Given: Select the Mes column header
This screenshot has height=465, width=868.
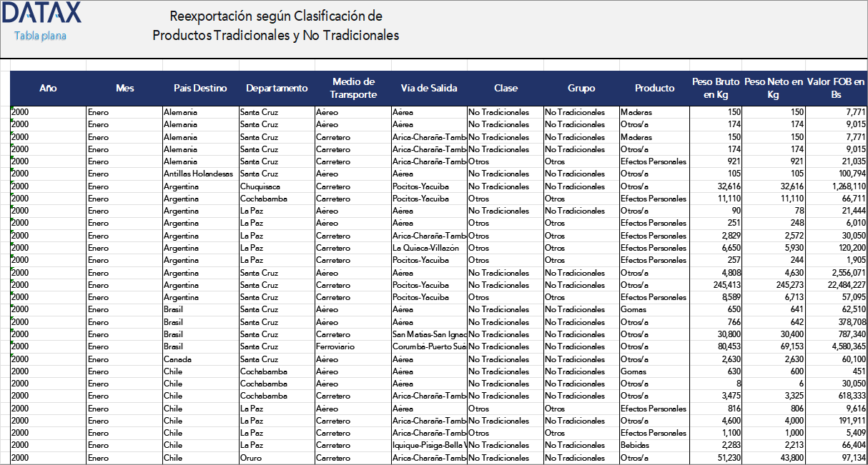Looking at the screenshot, I should 125,88.
